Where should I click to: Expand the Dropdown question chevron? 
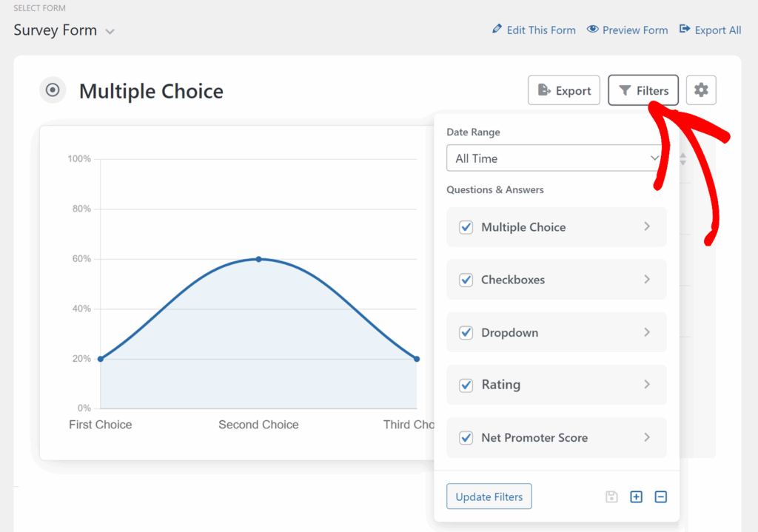pos(646,332)
